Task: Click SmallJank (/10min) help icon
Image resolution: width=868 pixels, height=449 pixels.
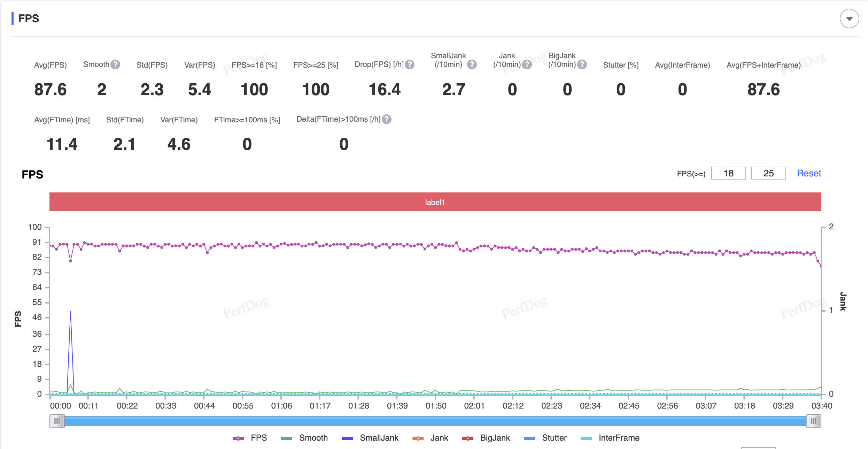Action: click(x=472, y=64)
